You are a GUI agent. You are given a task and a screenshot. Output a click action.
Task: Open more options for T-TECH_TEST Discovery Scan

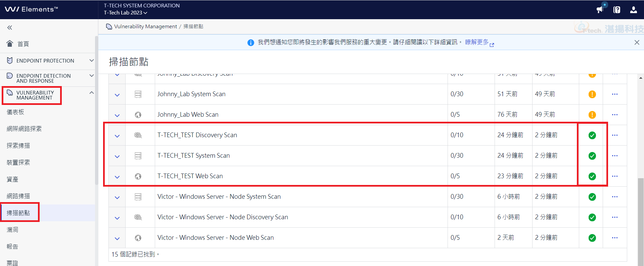click(x=615, y=135)
